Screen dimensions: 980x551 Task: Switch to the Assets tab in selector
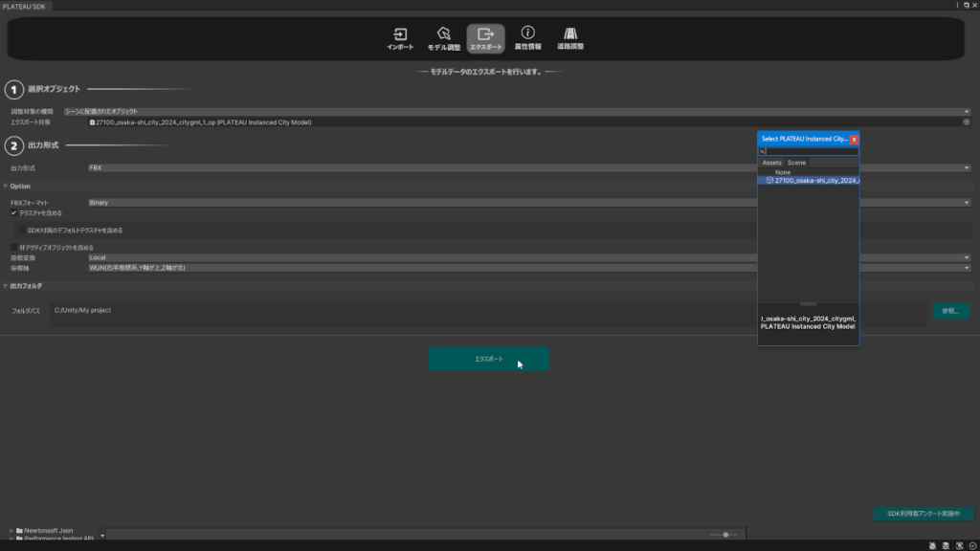click(x=771, y=163)
